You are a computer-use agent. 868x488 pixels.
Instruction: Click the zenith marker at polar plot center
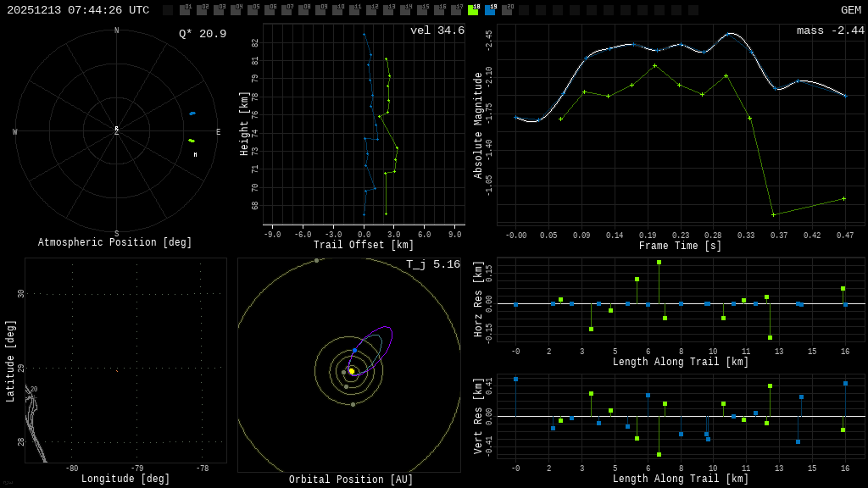tap(117, 130)
